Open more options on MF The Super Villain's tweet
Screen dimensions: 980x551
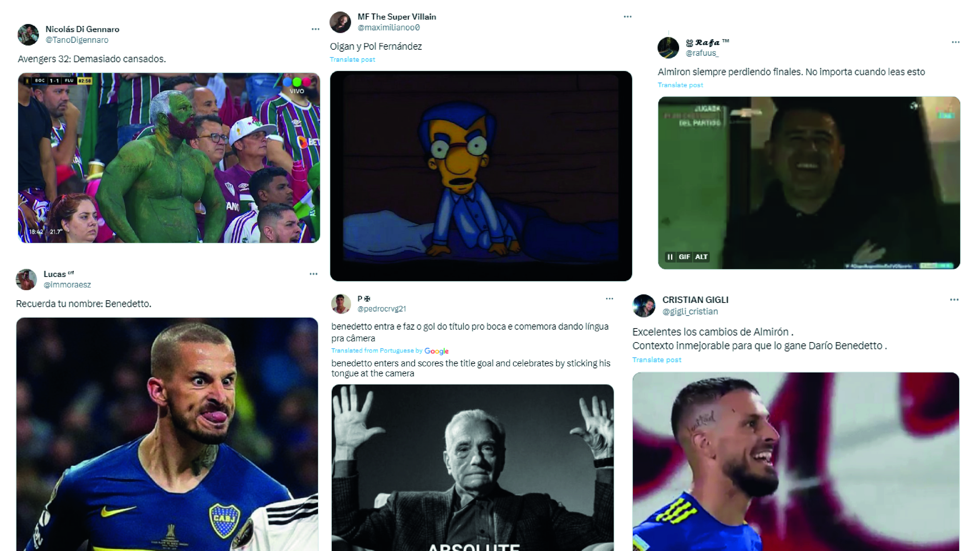627,16
